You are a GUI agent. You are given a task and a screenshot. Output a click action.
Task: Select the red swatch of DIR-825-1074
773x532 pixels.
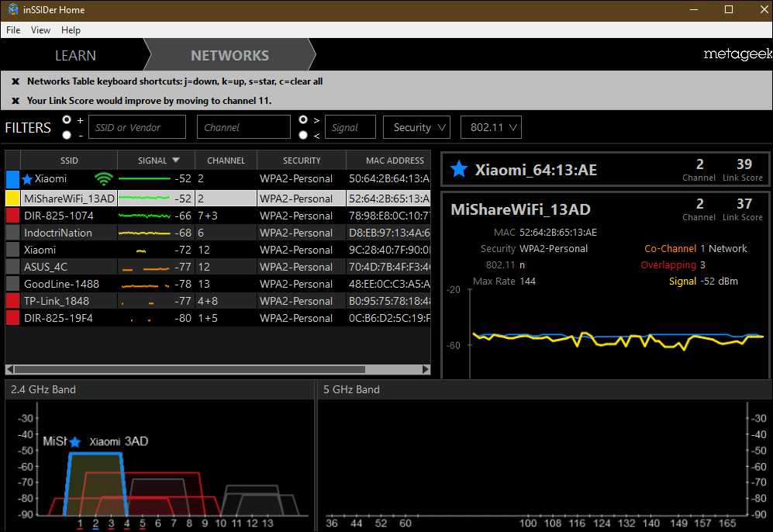point(13,216)
